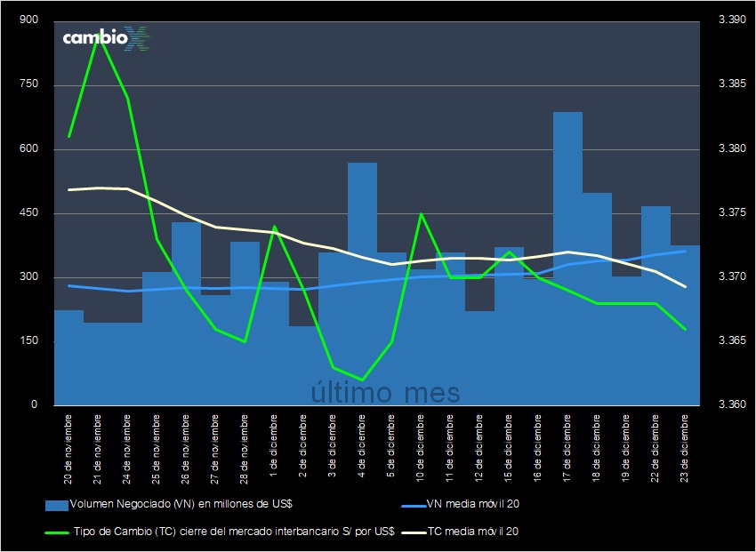Click the último mes watermark text

point(384,392)
